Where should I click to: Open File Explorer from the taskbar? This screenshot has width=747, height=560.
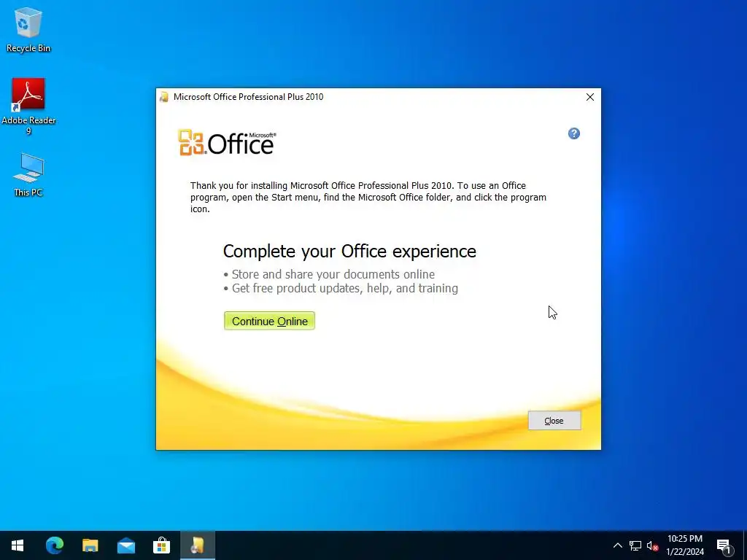click(x=90, y=545)
